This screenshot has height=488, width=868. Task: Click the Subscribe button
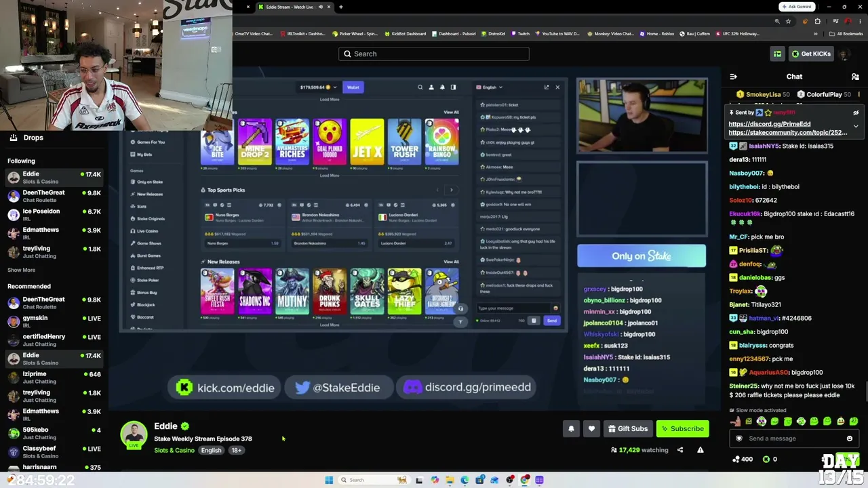click(682, 428)
